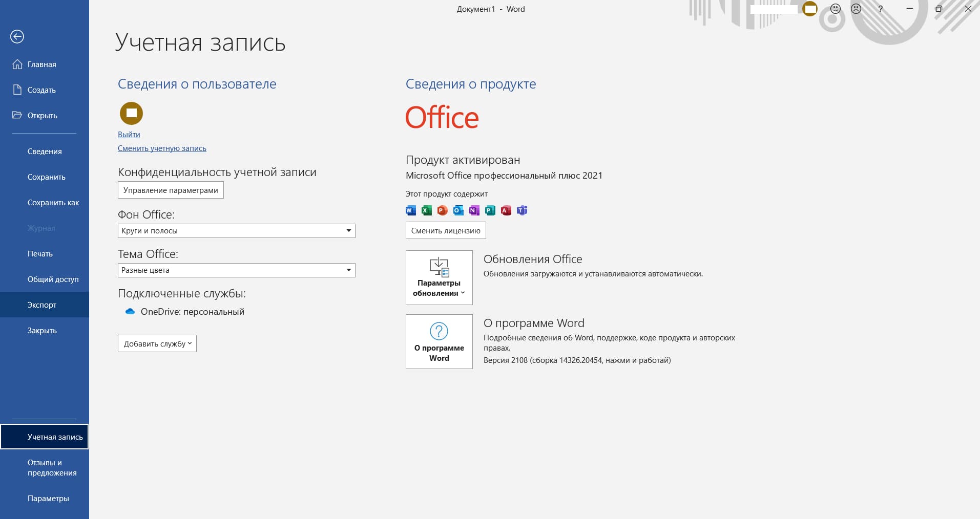Image resolution: width=980 pixels, height=519 pixels.
Task: Click the Teams app icon
Action: pos(522,210)
